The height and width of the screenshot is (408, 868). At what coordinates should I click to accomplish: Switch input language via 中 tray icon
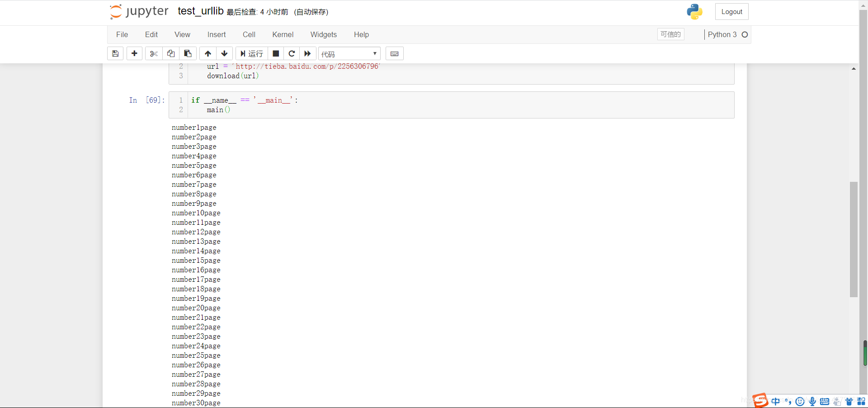pos(776,402)
